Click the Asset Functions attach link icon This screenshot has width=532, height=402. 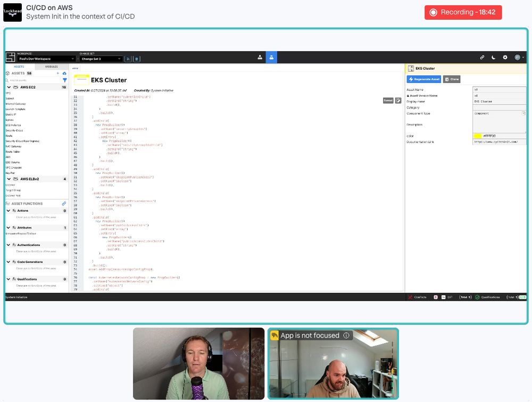64,204
